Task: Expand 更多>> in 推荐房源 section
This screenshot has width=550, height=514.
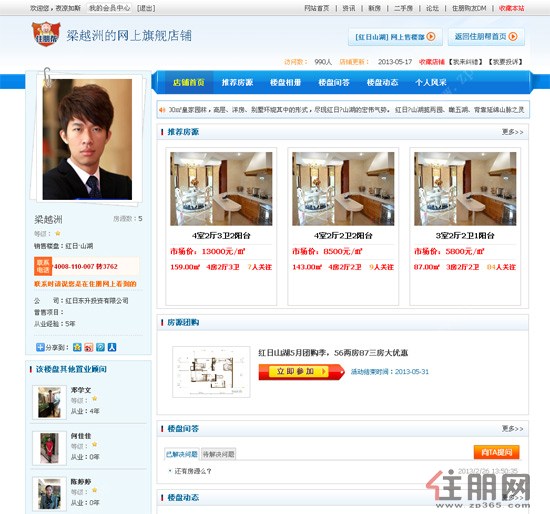Action: coord(512,132)
